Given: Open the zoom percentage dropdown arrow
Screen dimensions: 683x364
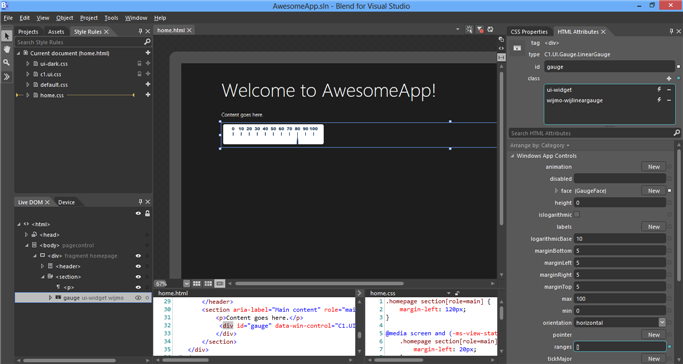Looking at the screenshot, I should (186, 283).
